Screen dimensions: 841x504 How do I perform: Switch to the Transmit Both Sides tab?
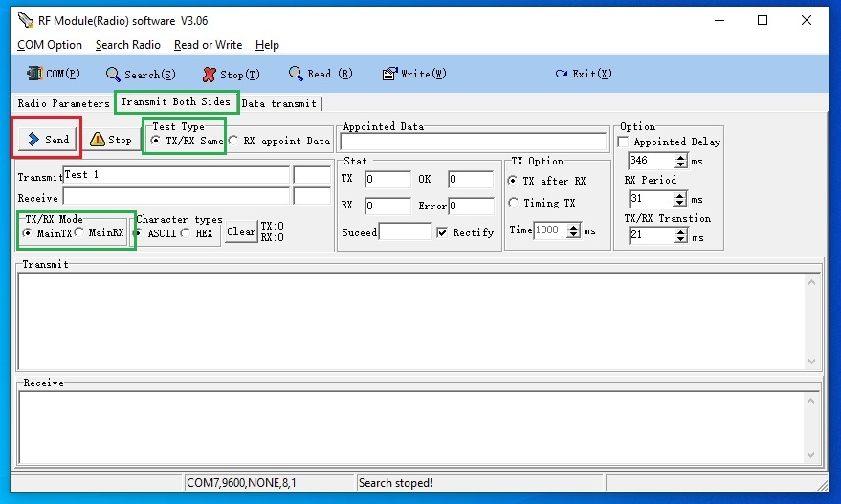point(175,101)
